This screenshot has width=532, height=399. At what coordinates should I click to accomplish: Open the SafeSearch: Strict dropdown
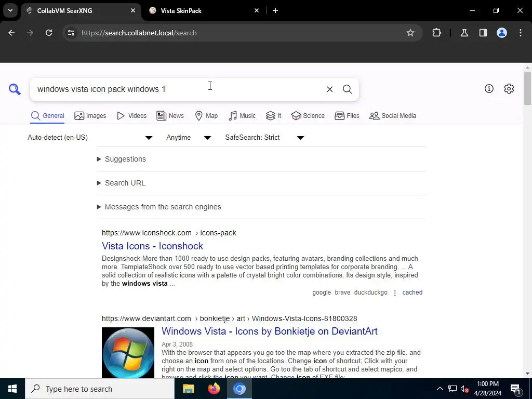[264, 137]
